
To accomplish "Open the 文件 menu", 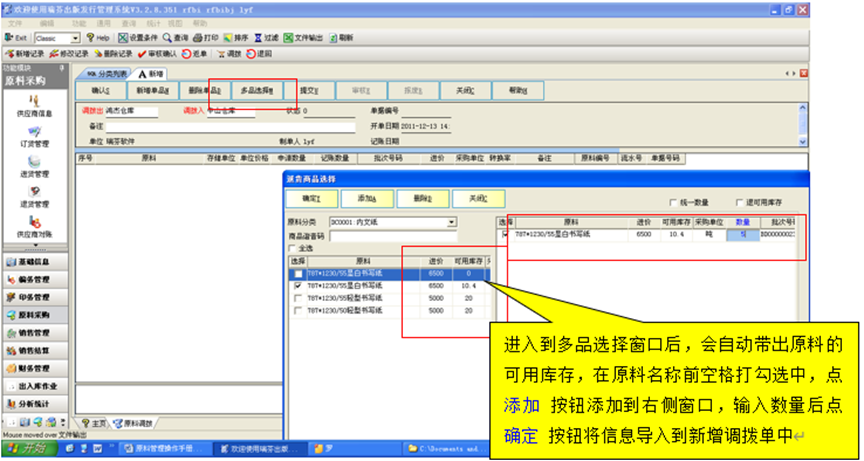I will [x=15, y=24].
